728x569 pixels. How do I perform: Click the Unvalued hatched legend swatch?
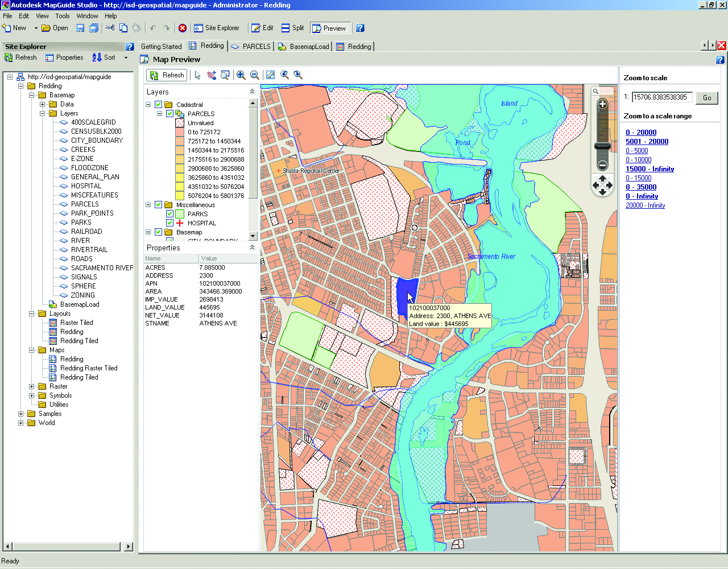180,123
